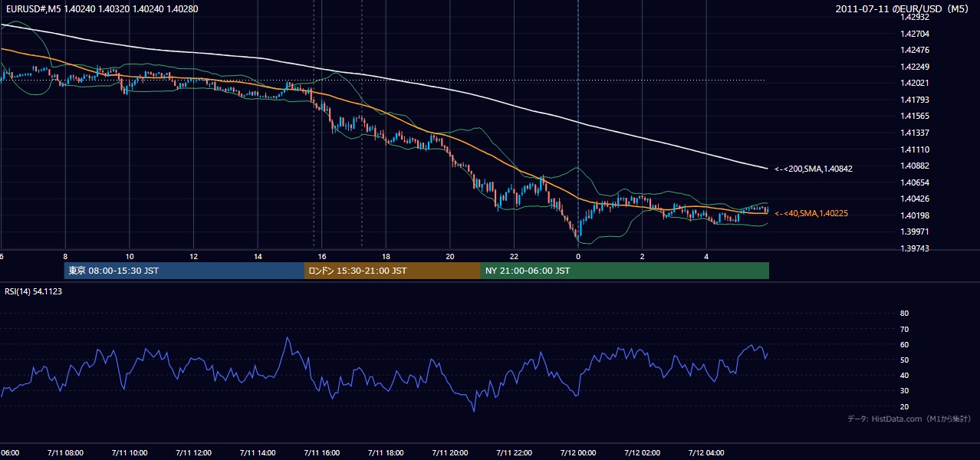Click price axis value 1.42704
The image size is (980, 460).
click(x=915, y=34)
